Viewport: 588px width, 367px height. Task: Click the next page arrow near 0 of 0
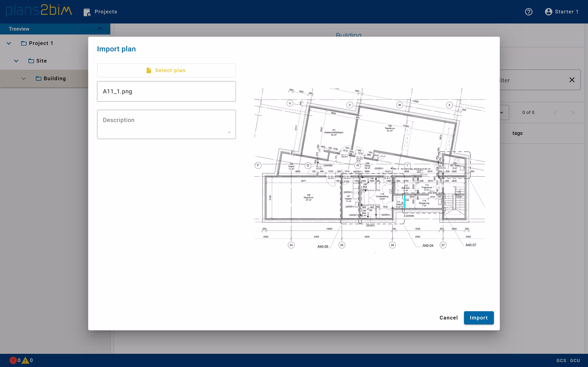point(573,112)
